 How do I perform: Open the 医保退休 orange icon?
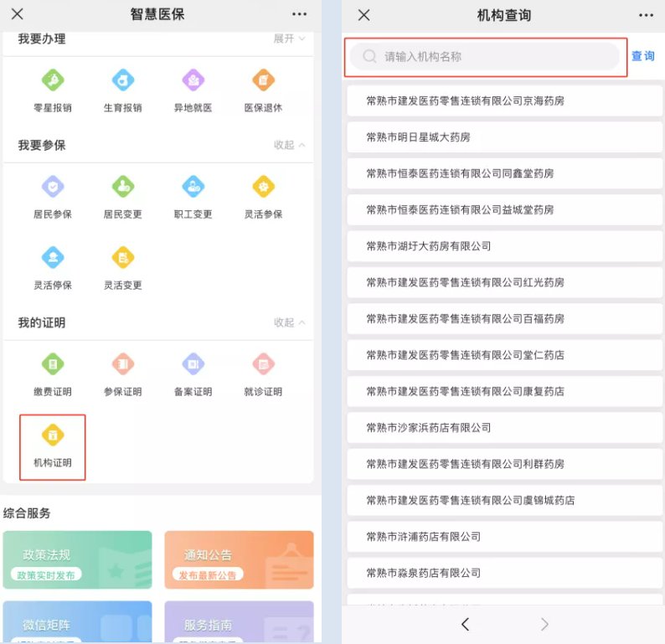tap(263, 80)
